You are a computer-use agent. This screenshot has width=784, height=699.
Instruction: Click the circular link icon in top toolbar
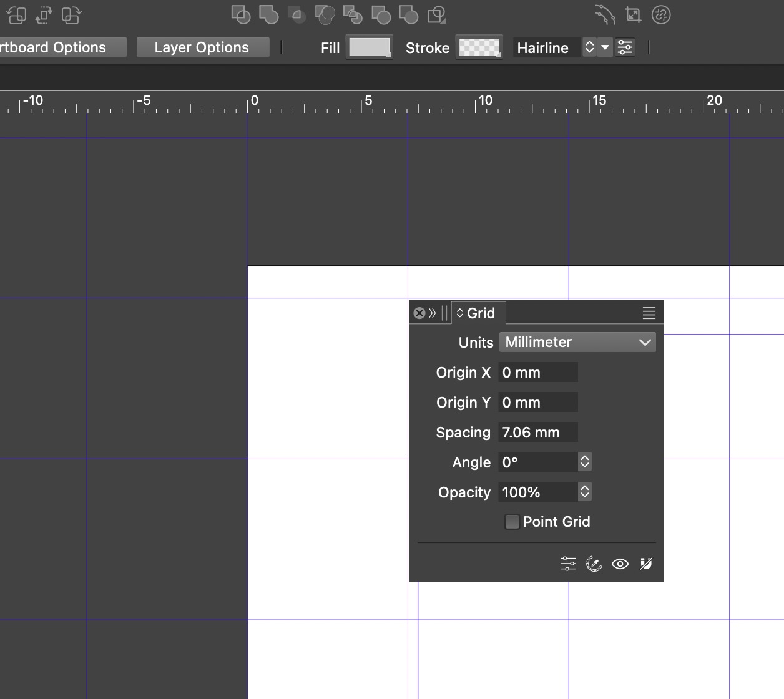pyautogui.click(x=661, y=15)
